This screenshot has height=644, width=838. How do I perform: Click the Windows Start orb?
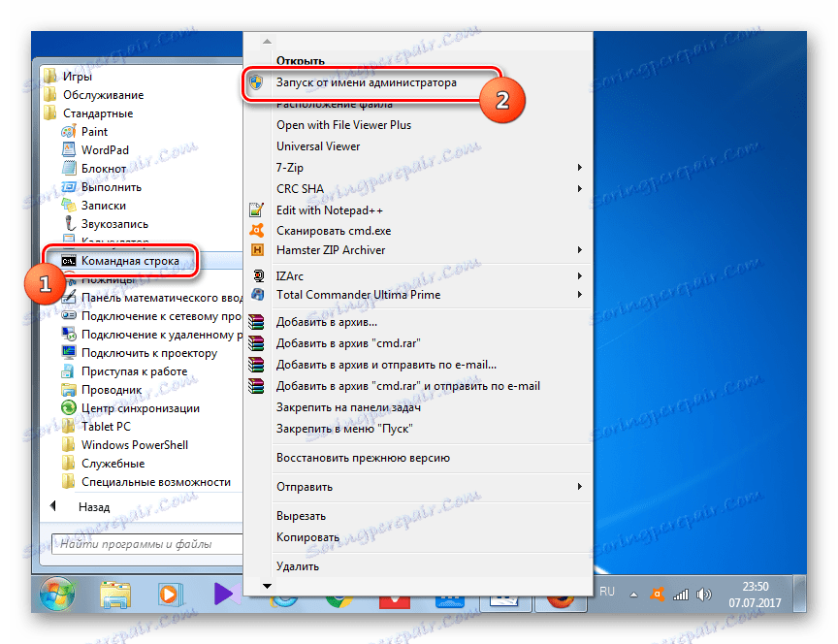(x=57, y=594)
